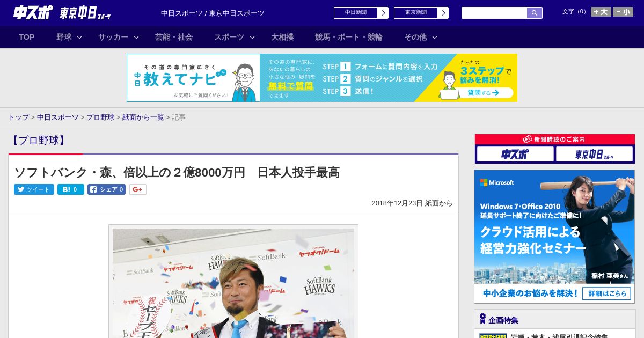Screen dimensions: 644x338
Task: Open 芸能・社会 section
Action: (x=174, y=37)
